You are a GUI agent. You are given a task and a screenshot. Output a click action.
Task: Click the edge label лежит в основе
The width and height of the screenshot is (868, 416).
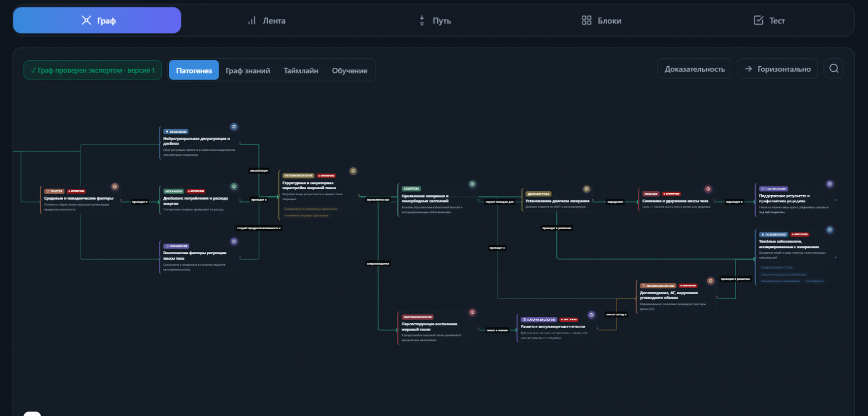click(497, 330)
